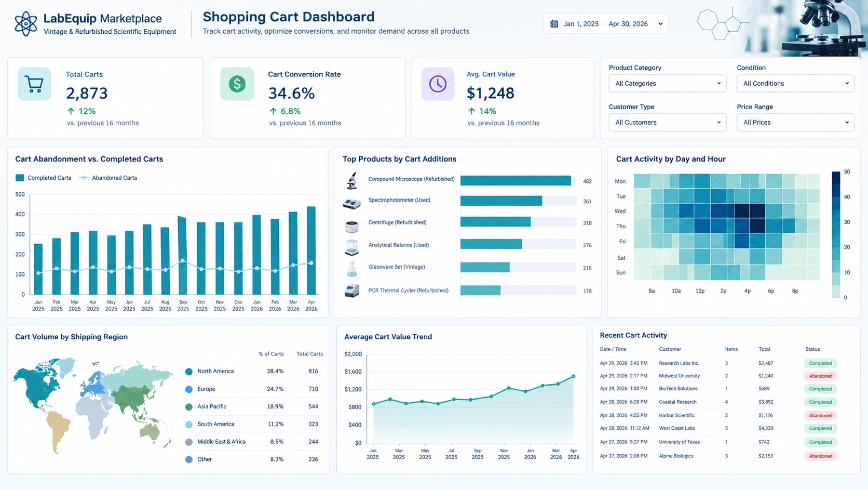Click the South America legend color dot

click(x=189, y=425)
